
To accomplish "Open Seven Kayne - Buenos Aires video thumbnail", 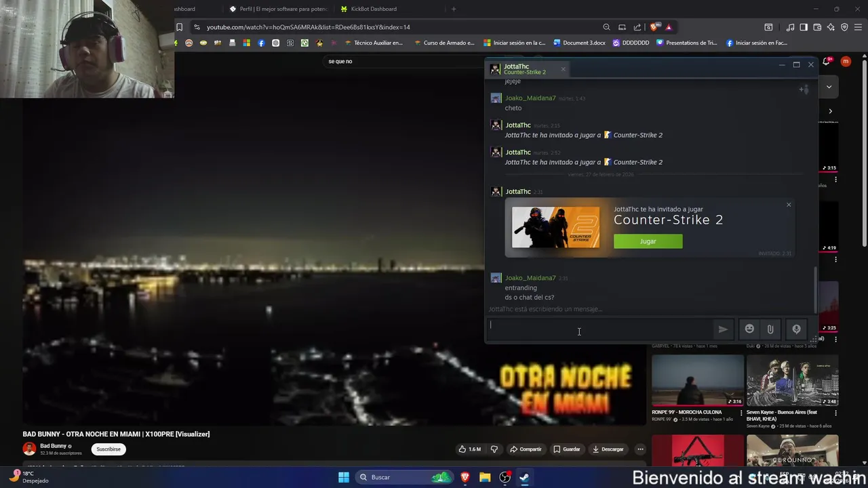I will [792, 380].
